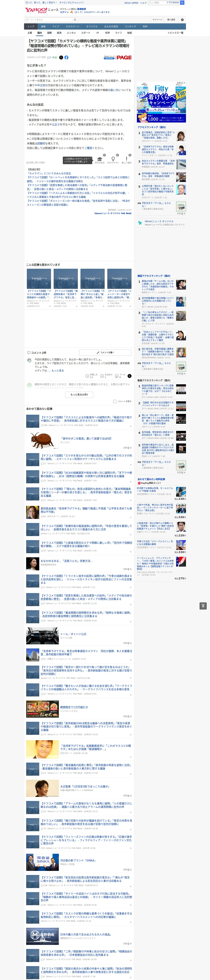Click the THE PAGE publisher logo
This screenshot has width=210, height=980.
[x=124, y=57]
